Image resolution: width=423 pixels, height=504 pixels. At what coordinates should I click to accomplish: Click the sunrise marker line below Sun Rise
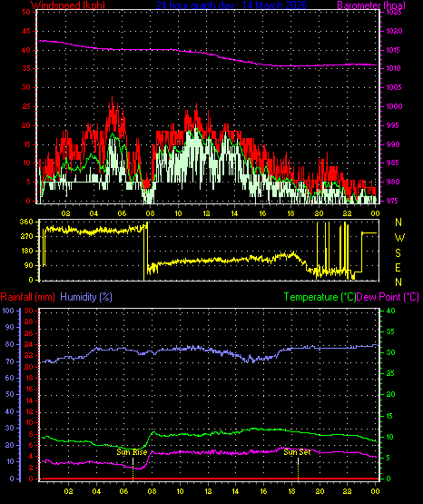click(133, 469)
